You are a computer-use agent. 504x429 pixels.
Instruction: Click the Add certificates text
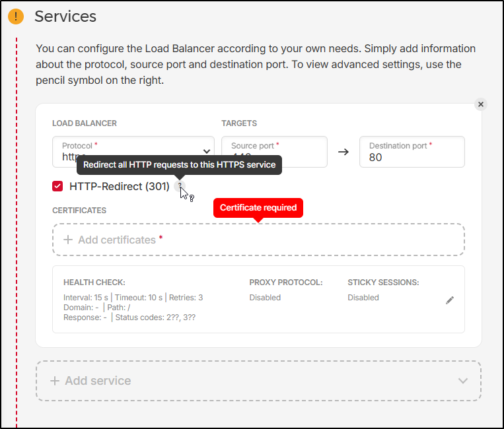[116, 240]
